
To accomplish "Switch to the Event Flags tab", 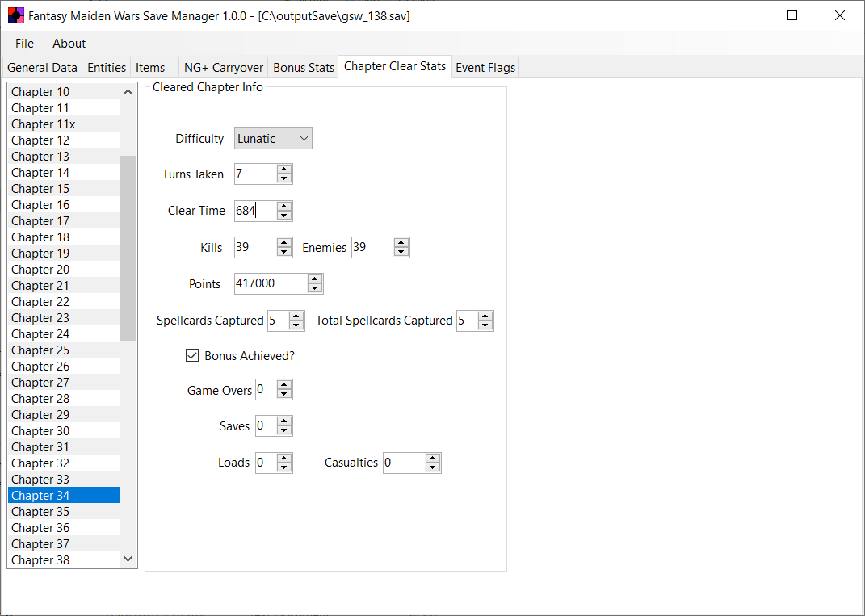I will [485, 68].
